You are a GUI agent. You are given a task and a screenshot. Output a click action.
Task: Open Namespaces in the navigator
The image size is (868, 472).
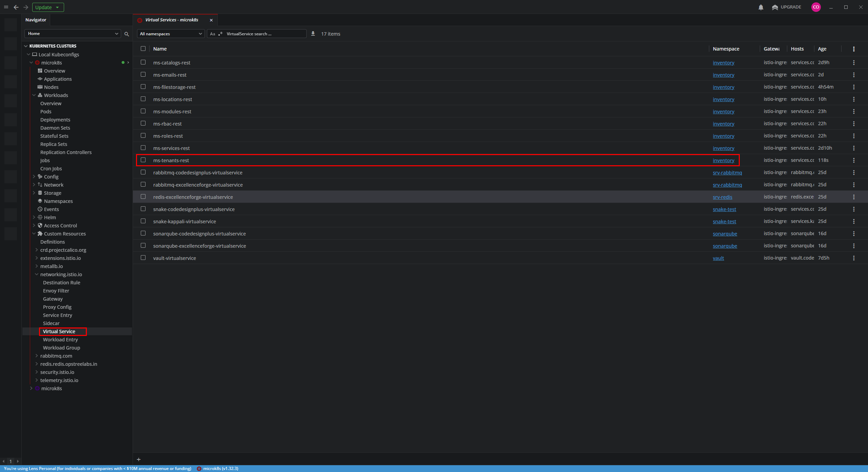point(58,201)
